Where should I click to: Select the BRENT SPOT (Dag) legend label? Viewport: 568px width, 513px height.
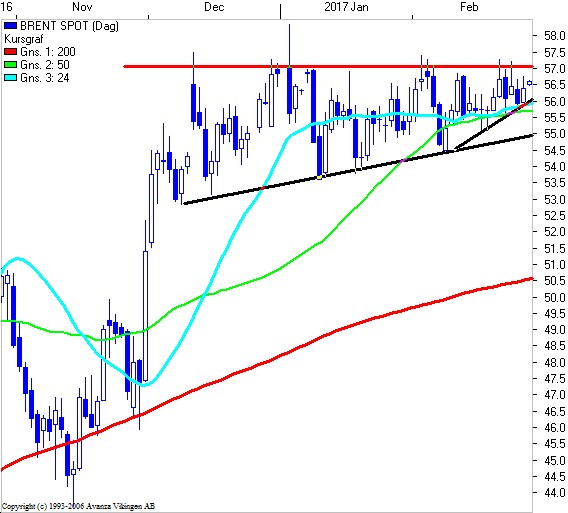69,26
